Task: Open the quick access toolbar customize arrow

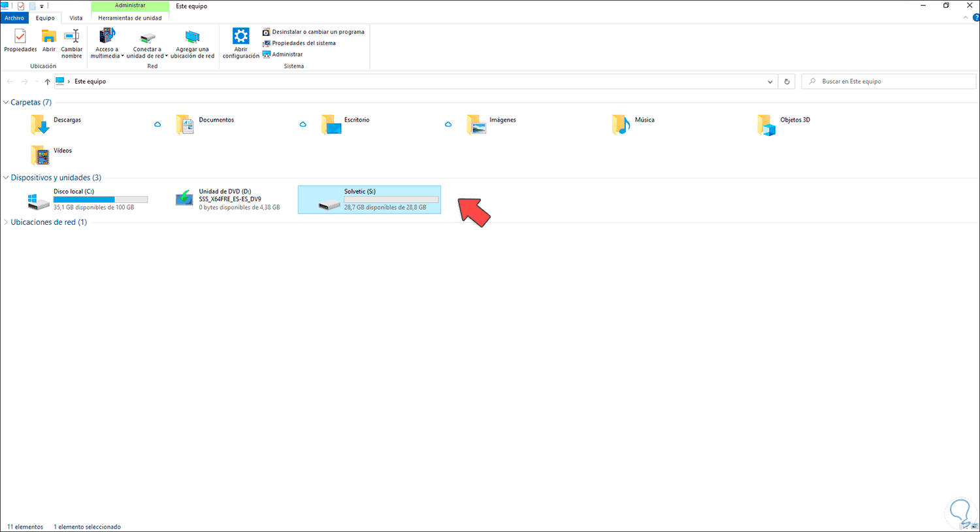Action: [42, 7]
